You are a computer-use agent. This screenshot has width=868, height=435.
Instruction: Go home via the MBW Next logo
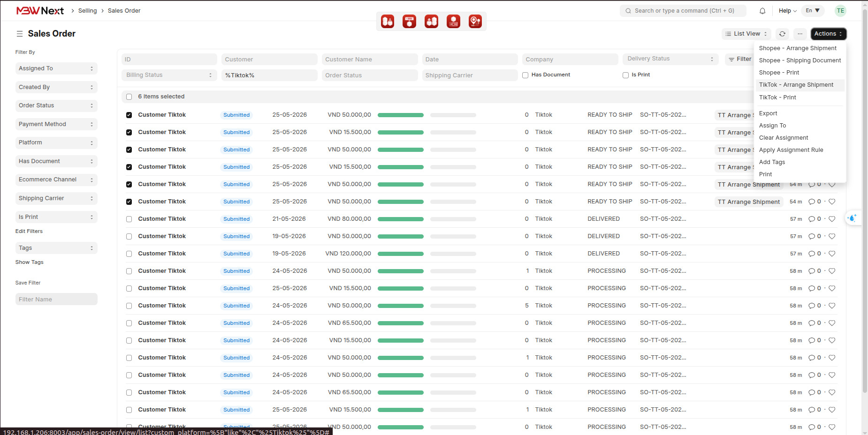[x=40, y=11]
